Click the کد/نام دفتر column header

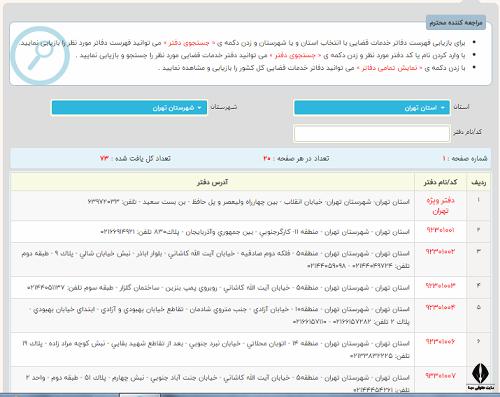tap(440, 182)
